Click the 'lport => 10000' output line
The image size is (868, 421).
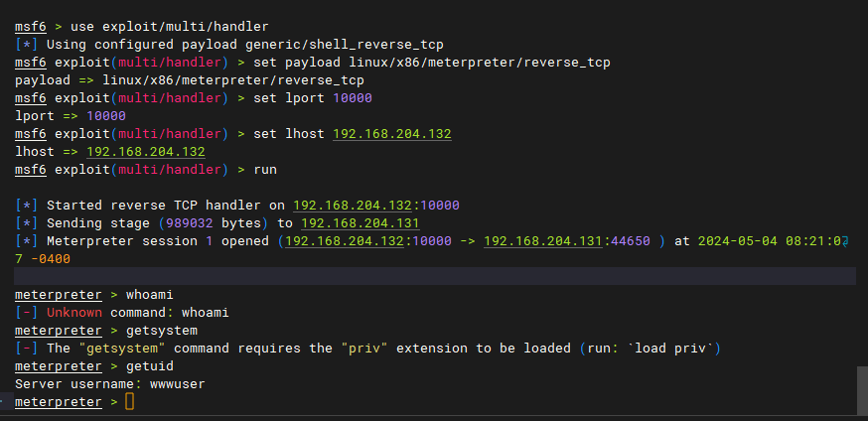tap(71, 116)
